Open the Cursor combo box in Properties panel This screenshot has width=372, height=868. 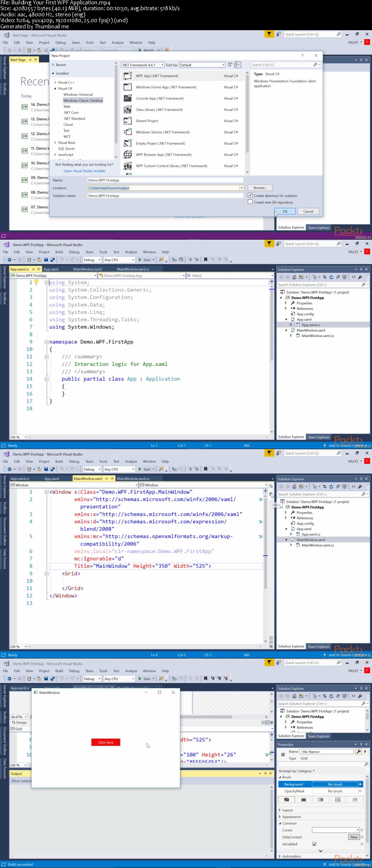tap(336, 830)
